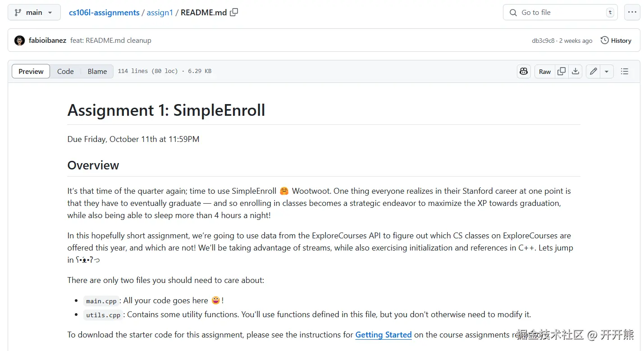Open the document outline list icon
The image size is (644, 351).
(625, 71)
